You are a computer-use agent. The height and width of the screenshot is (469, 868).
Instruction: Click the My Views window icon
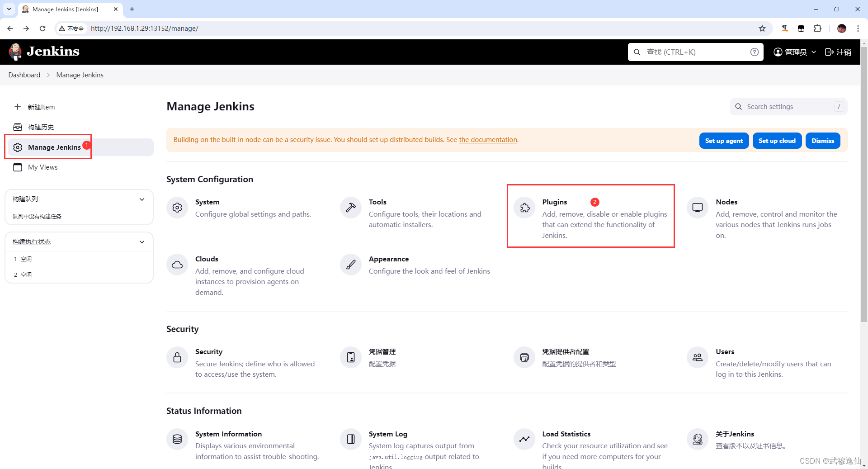click(18, 167)
